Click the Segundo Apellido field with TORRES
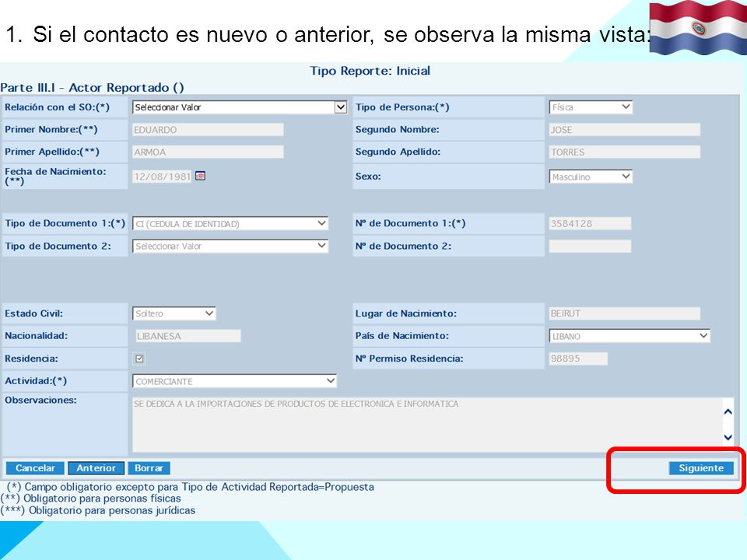The height and width of the screenshot is (560, 747). [x=625, y=152]
